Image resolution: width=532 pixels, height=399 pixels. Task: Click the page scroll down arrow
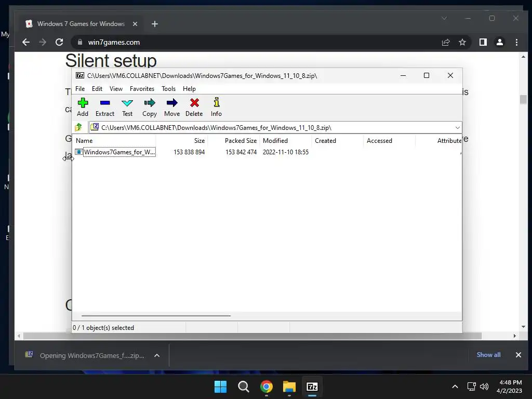523,327
